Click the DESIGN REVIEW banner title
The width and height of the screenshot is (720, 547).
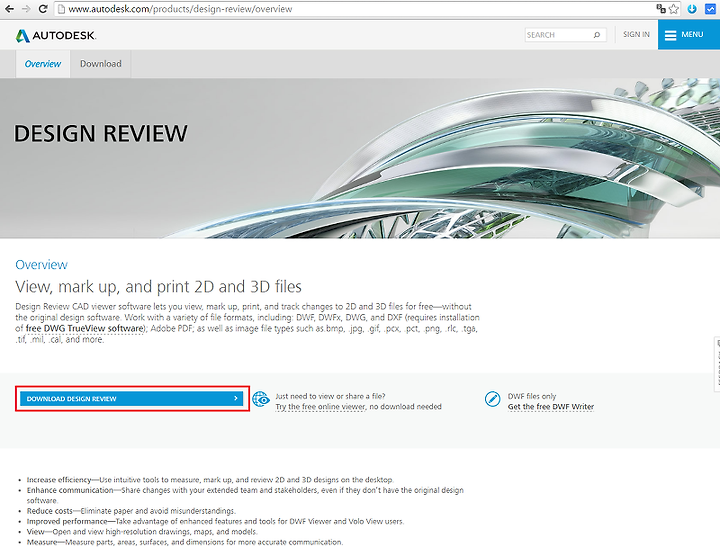pos(101,134)
